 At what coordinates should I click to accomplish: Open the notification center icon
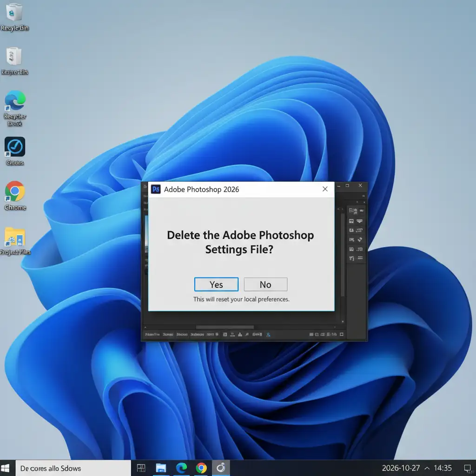pyautogui.click(x=468, y=468)
